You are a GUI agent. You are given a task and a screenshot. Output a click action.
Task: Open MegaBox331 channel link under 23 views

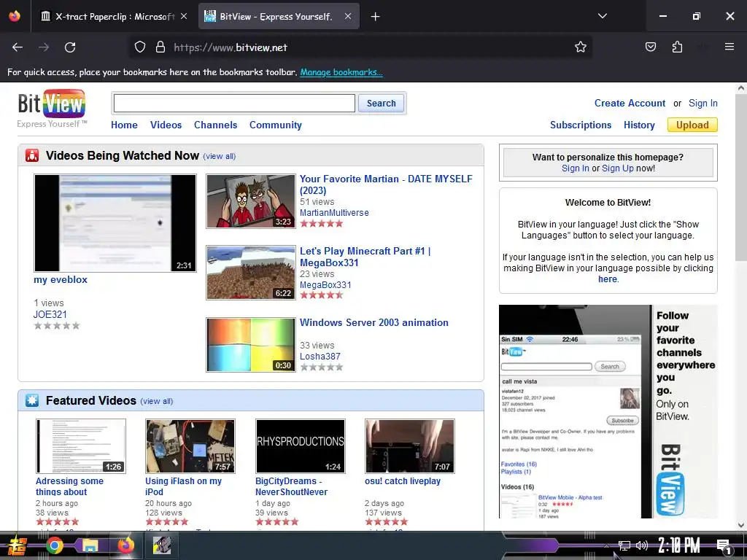(325, 285)
